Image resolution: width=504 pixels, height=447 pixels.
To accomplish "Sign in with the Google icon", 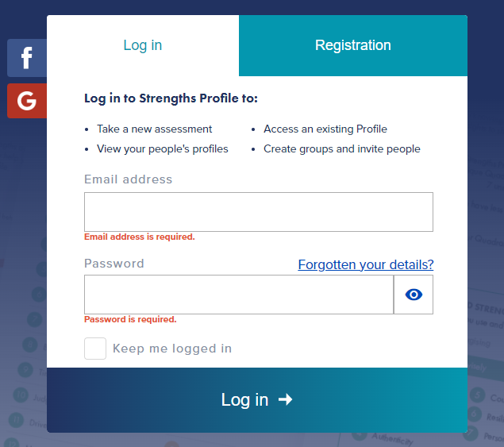I will click(27, 101).
